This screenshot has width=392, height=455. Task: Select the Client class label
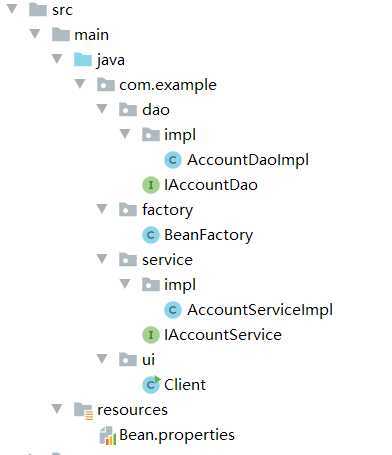[x=185, y=385]
